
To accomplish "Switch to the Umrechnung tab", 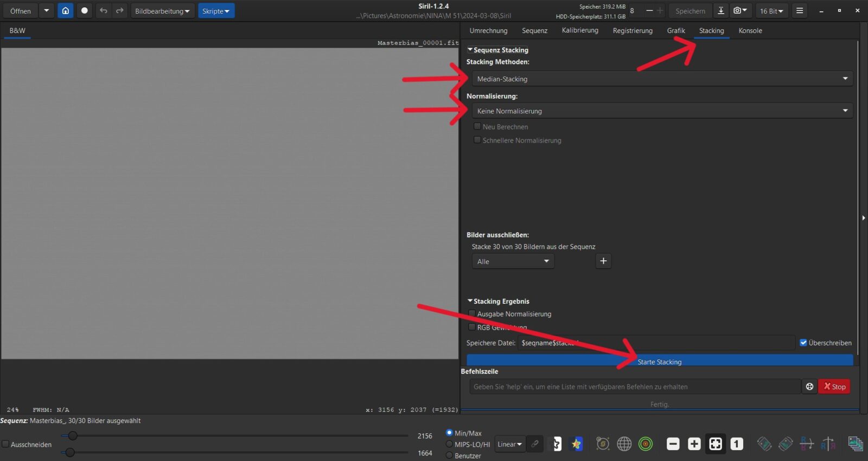I will pyautogui.click(x=488, y=30).
